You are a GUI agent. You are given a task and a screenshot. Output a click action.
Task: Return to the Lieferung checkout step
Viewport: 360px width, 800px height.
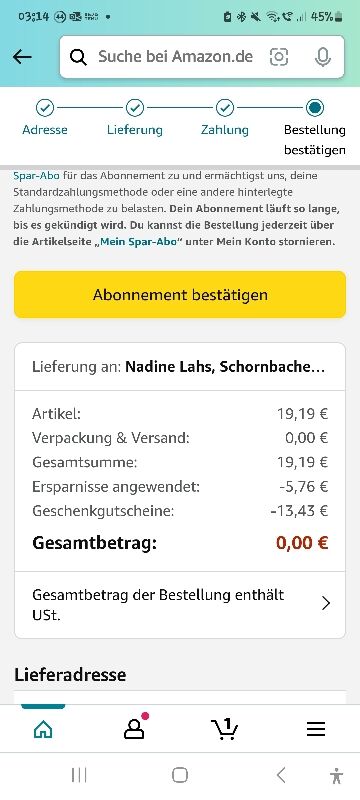tap(135, 118)
